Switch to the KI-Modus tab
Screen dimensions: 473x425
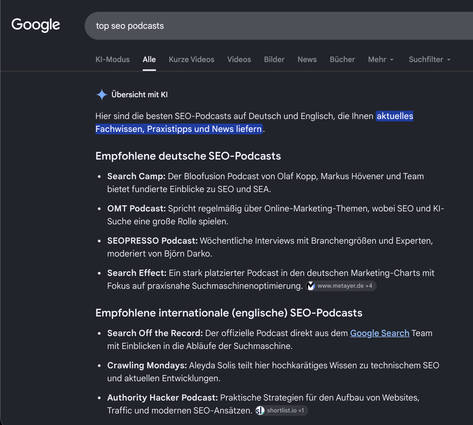click(112, 60)
